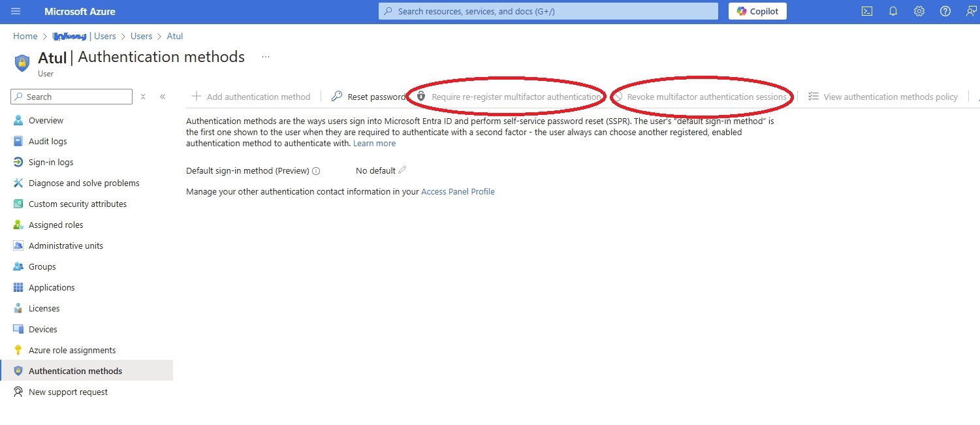Click the Audit logs icon
This screenshot has height=425, width=980.
pyautogui.click(x=18, y=141)
